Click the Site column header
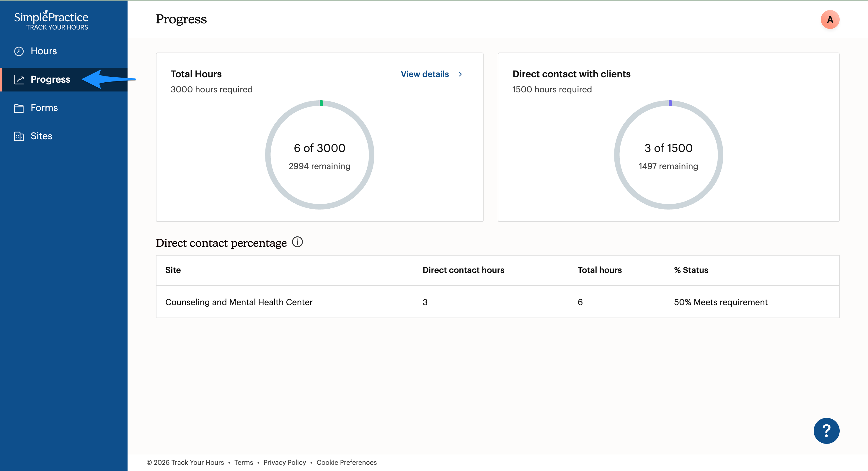The image size is (868, 471). tap(173, 270)
